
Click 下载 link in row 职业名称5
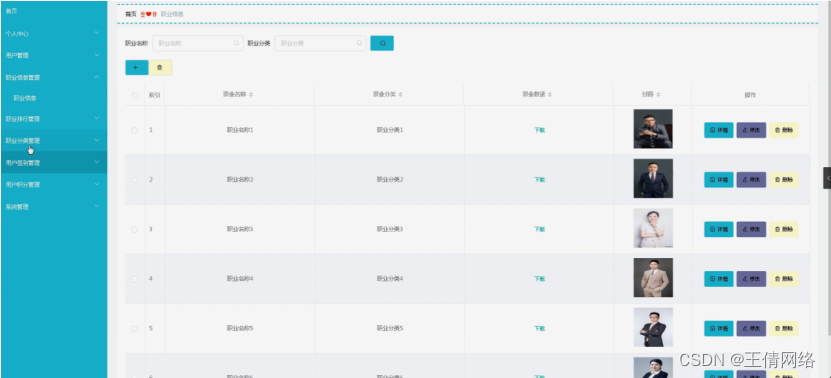(x=540, y=328)
